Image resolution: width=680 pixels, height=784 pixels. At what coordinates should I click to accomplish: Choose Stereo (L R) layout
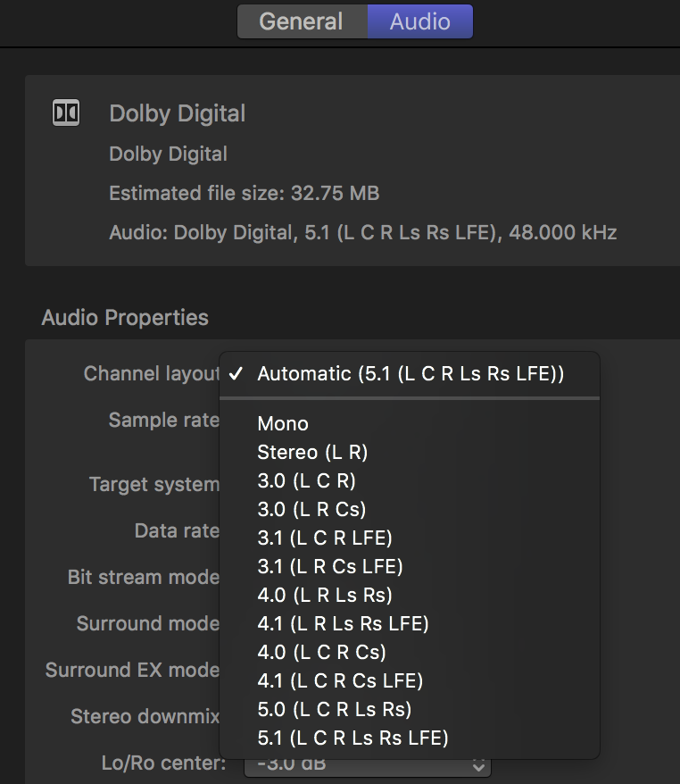coord(312,452)
